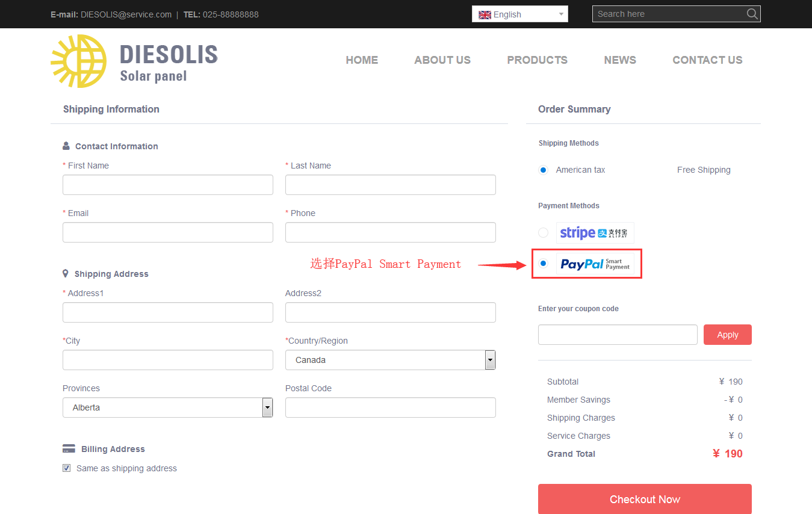The image size is (812, 514).
Task: Click the Contact Information person icon
Action: (66, 146)
